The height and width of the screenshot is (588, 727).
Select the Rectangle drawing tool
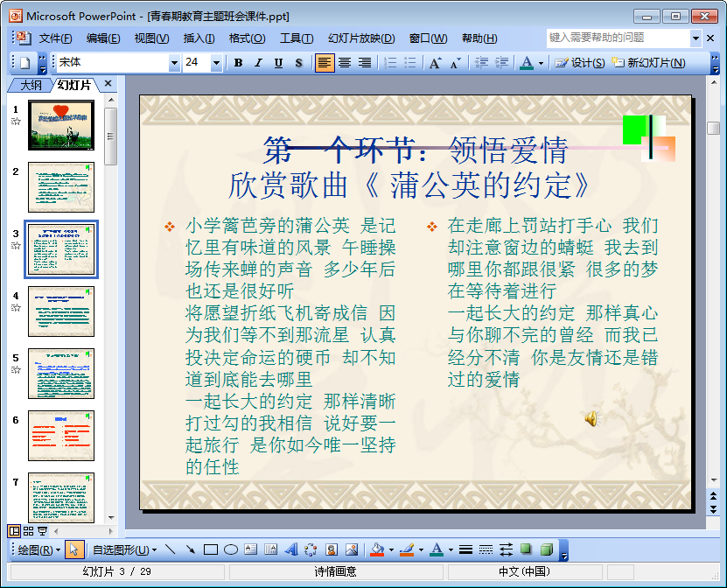(x=211, y=550)
